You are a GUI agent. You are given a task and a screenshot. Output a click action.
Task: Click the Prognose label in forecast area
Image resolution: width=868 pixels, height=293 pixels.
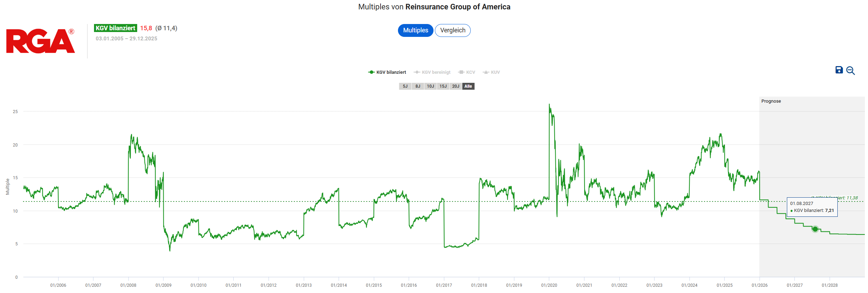tap(771, 101)
